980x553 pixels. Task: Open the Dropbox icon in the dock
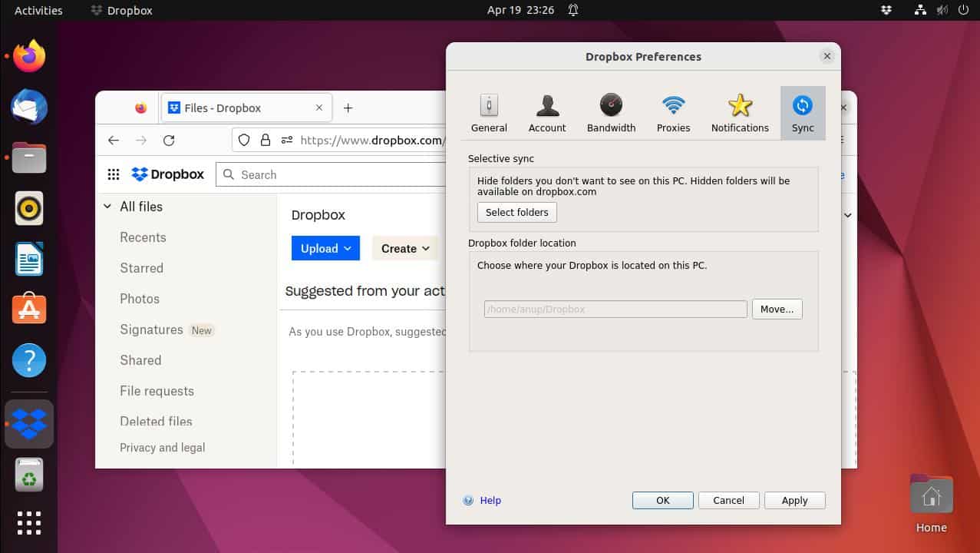[28, 423]
